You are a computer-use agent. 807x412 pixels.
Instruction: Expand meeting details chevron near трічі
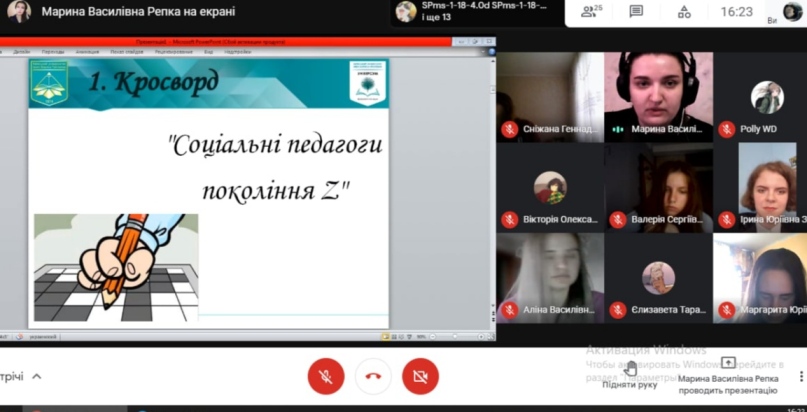[x=37, y=377]
